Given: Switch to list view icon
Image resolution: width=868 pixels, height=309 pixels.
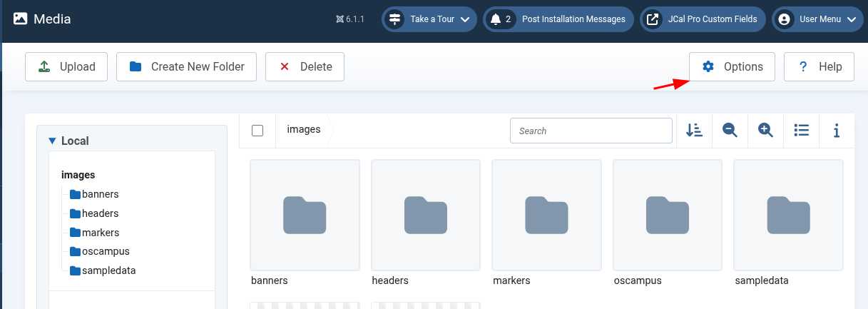Looking at the screenshot, I should pyautogui.click(x=801, y=131).
